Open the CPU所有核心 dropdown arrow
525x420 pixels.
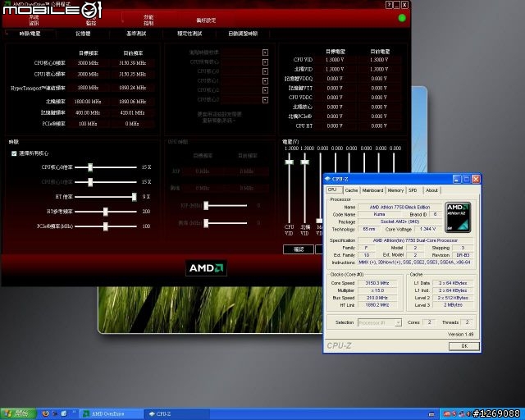(265, 62)
